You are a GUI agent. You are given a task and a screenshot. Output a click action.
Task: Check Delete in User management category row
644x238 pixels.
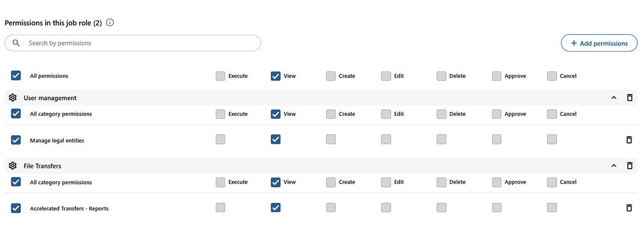(441, 114)
